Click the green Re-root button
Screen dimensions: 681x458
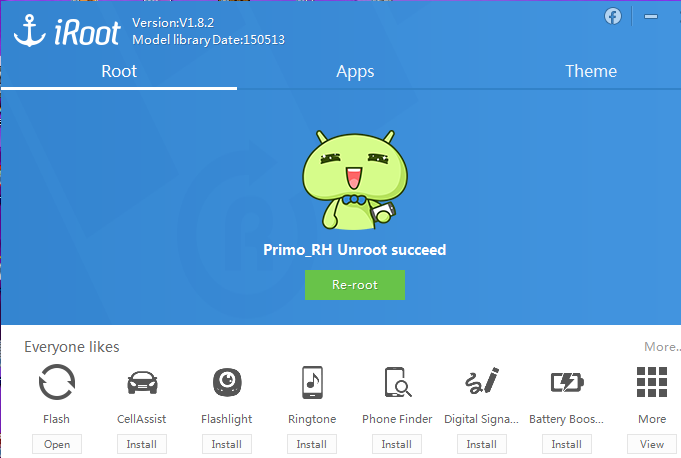(x=355, y=285)
